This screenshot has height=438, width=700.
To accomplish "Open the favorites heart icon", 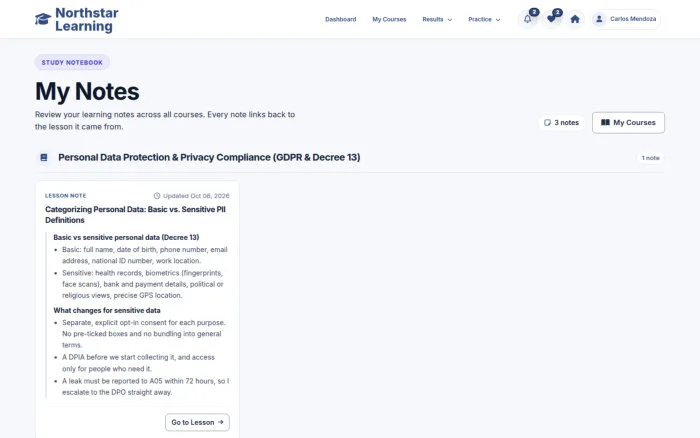I will tap(551, 19).
